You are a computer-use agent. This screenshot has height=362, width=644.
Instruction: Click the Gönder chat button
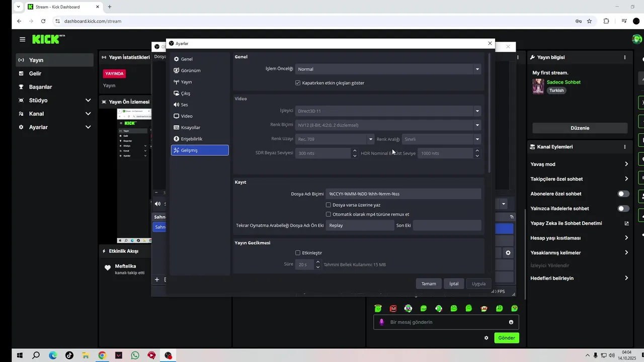507,338
